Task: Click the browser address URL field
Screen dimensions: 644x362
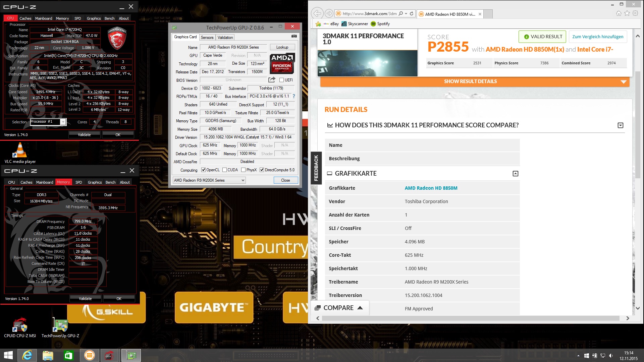Action: 370,14
